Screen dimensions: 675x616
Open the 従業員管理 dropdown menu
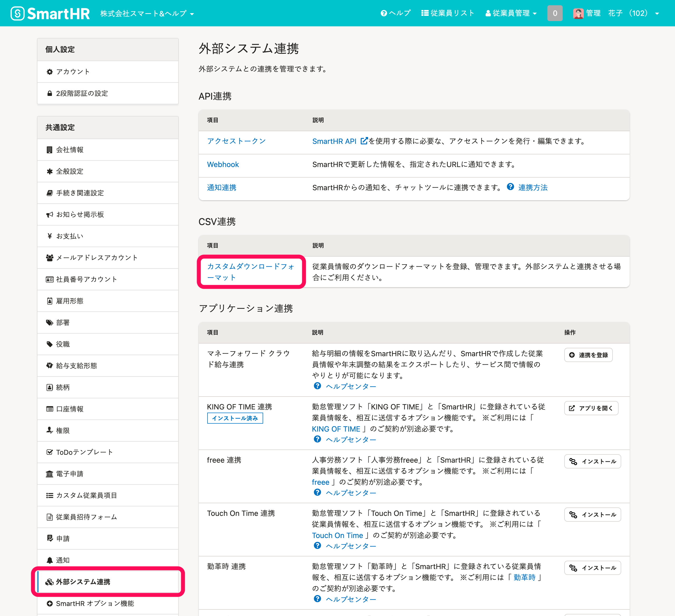coord(511,13)
